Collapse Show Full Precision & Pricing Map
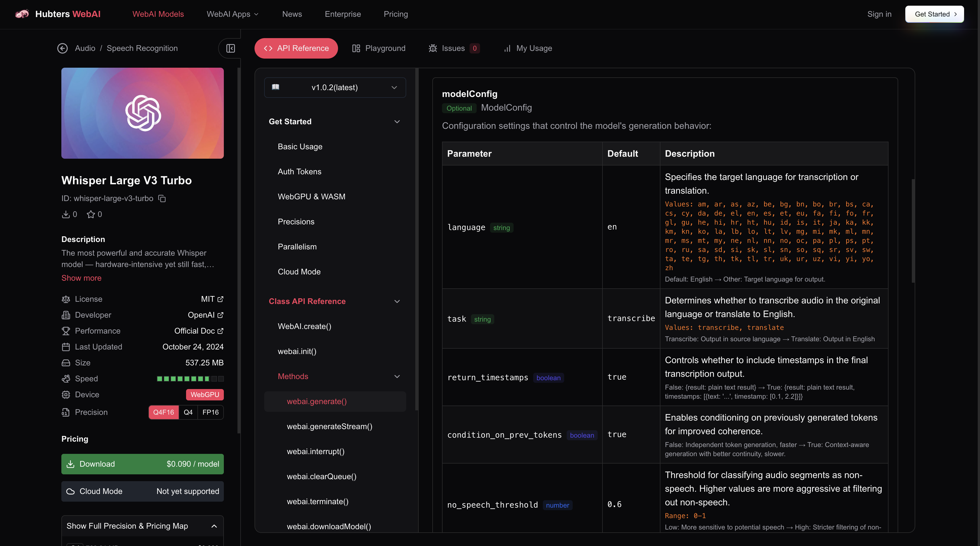 click(214, 526)
